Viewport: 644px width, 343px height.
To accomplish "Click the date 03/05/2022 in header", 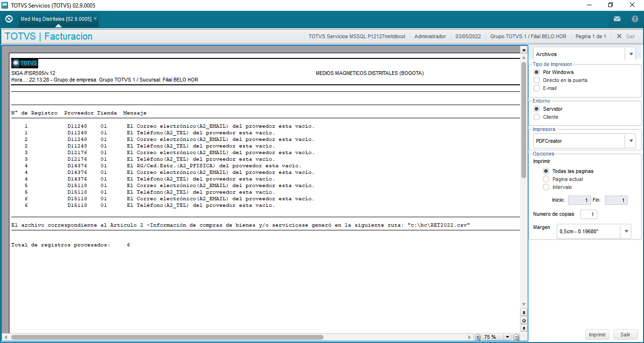I will (x=468, y=36).
